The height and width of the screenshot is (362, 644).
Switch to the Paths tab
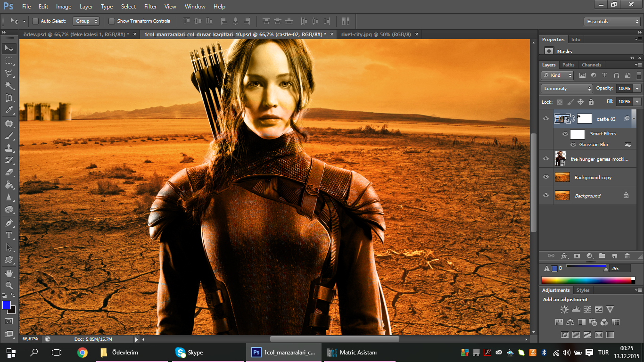pyautogui.click(x=569, y=65)
